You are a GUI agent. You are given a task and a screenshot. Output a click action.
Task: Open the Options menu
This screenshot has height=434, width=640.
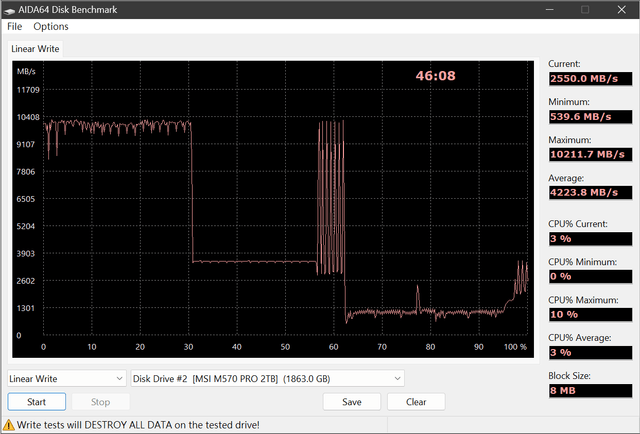(51, 27)
